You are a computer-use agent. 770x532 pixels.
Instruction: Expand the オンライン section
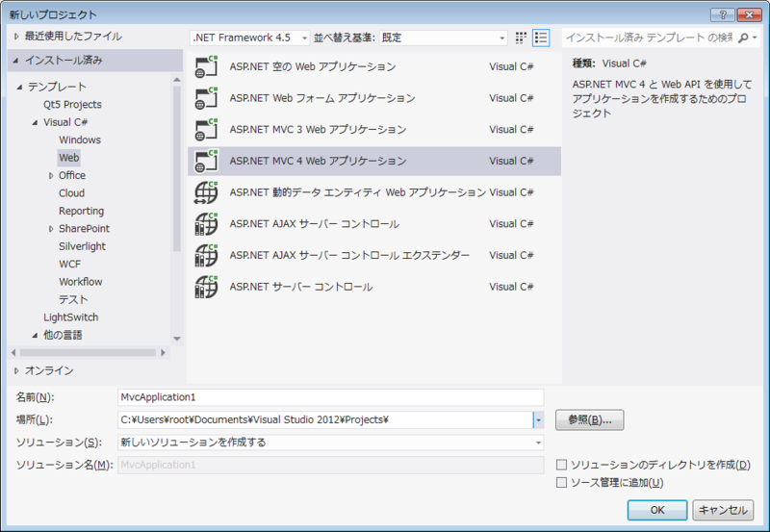point(16,371)
